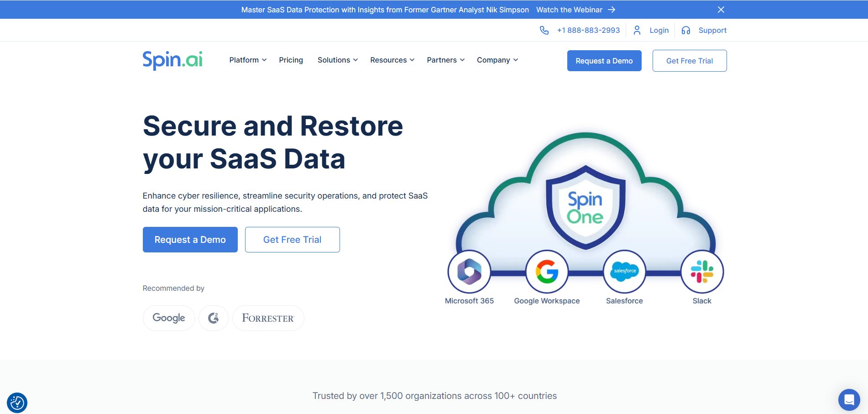Expand the Platform dropdown menu
Viewport: 868px width, 414px height.
(x=248, y=60)
